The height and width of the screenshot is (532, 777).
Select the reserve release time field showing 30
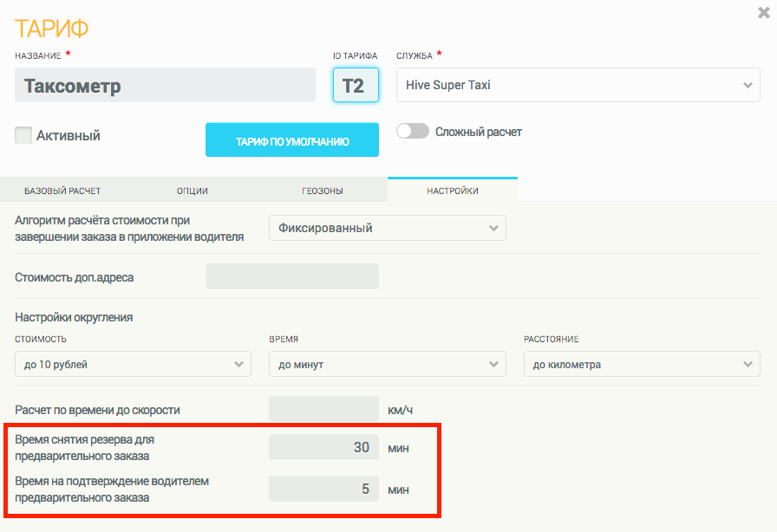click(x=323, y=447)
